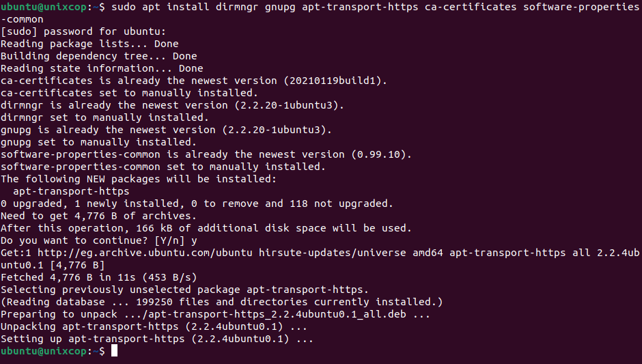Click the 'Setting up apt-transport-https' line
Image resolution: width=642 pixels, height=364 pixels.
[157, 339]
